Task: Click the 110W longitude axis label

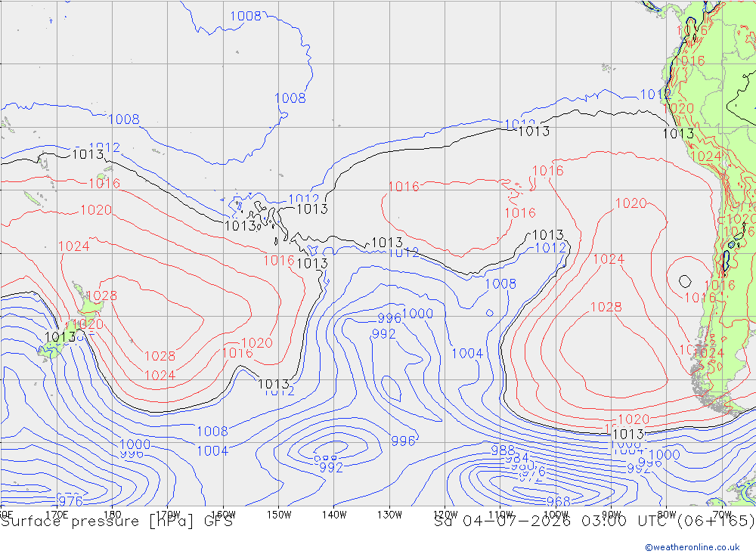Action: pyautogui.click(x=500, y=515)
